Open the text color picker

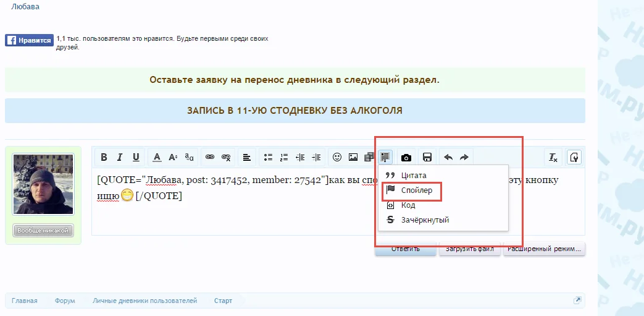click(x=157, y=157)
